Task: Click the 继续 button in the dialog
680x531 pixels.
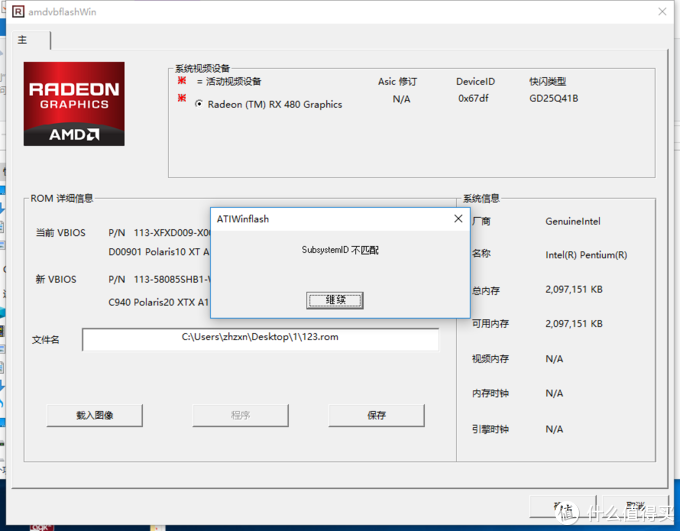Action: tap(335, 300)
